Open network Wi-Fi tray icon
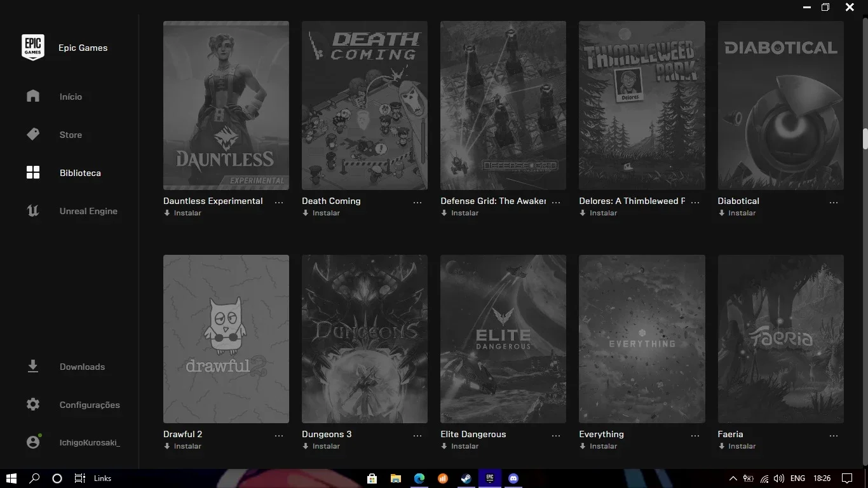This screenshot has height=488, width=868. [764, 478]
